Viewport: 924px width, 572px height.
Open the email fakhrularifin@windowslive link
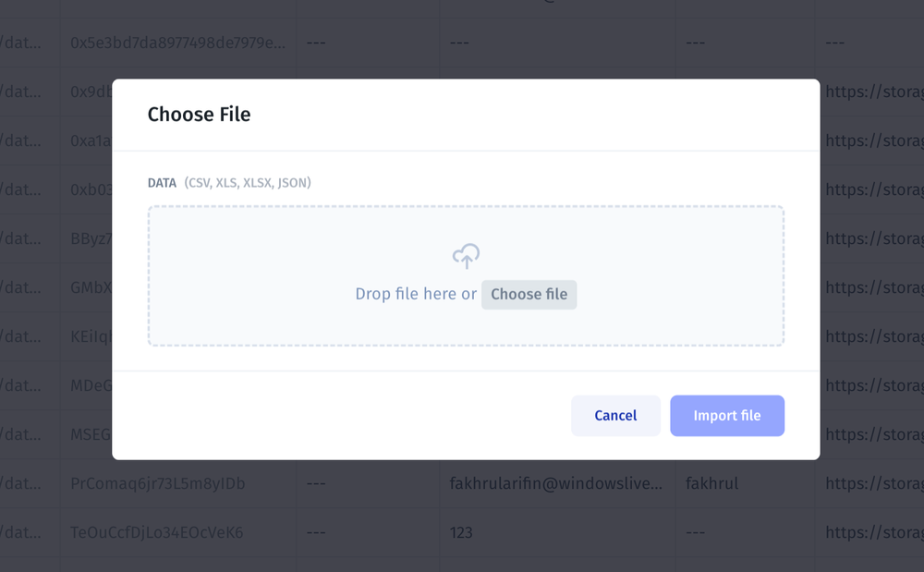click(557, 483)
